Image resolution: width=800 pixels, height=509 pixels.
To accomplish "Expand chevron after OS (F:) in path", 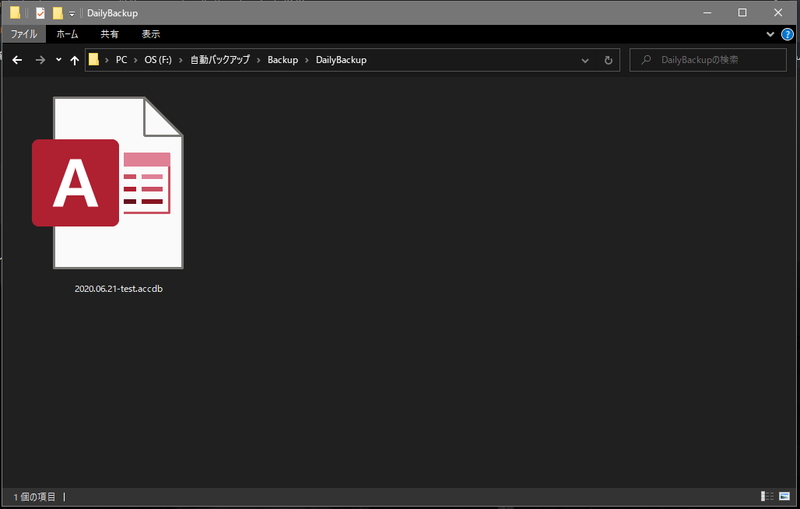I will point(181,60).
